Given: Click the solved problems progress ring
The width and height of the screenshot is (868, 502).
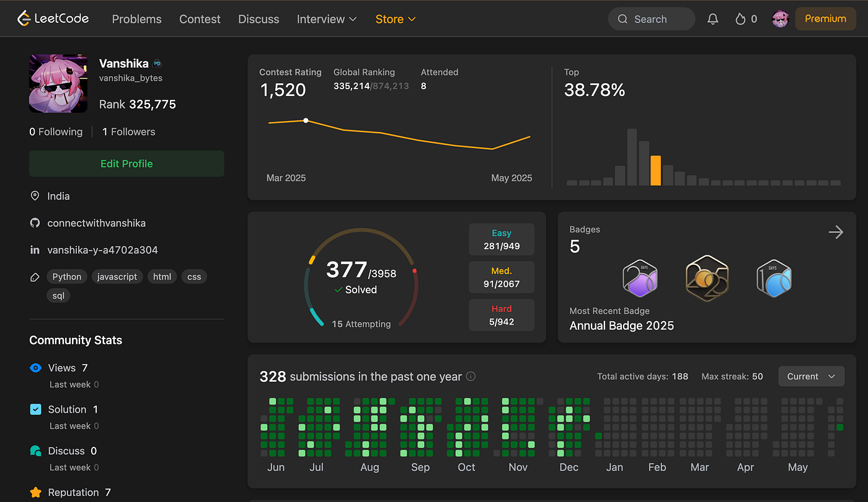Looking at the screenshot, I should (x=361, y=277).
